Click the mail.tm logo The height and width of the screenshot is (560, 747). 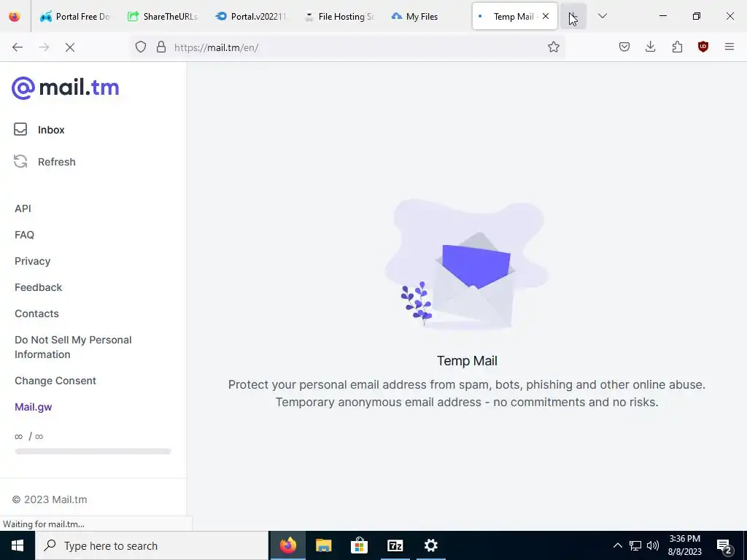65,87
